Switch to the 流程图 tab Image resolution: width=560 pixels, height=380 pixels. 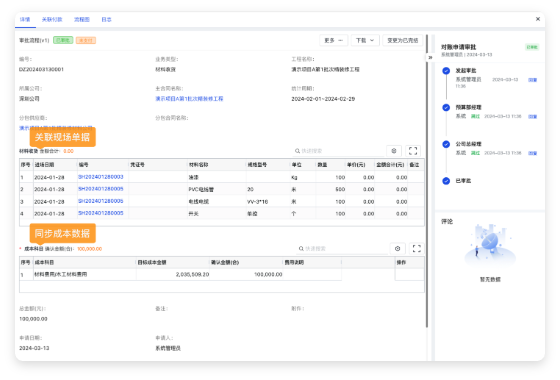[82, 20]
